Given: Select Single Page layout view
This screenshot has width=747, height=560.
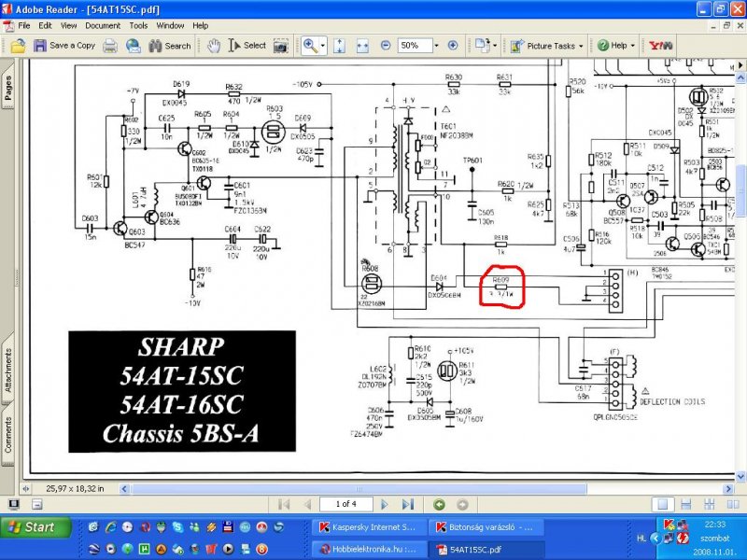Looking at the screenshot, I should pos(663,504).
